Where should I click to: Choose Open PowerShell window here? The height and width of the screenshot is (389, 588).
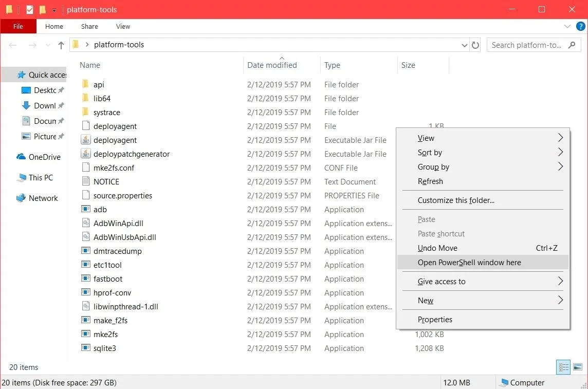[x=483, y=263]
